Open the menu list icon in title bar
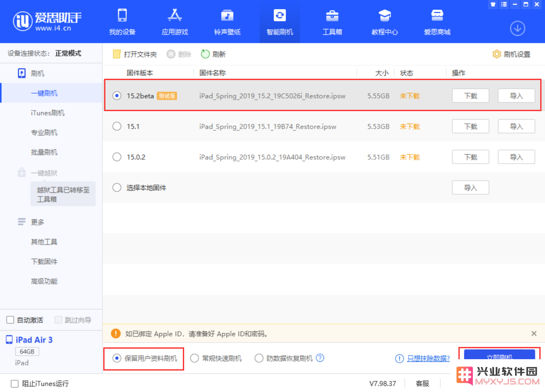Image resolution: width=545 pixels, height=392 pixels. click(x=504, y=4)
